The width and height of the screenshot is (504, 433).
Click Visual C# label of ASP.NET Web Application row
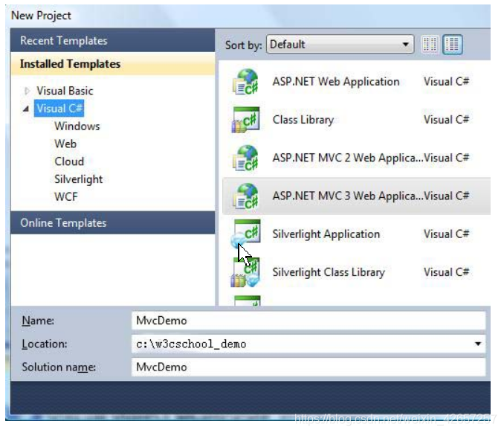446,82
